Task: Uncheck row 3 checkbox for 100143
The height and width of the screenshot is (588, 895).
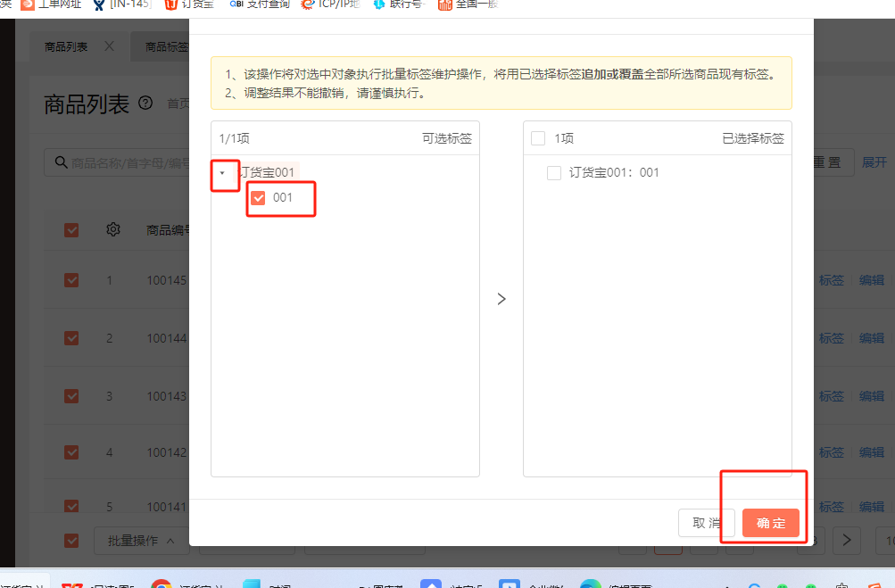Action: point(71,396)
